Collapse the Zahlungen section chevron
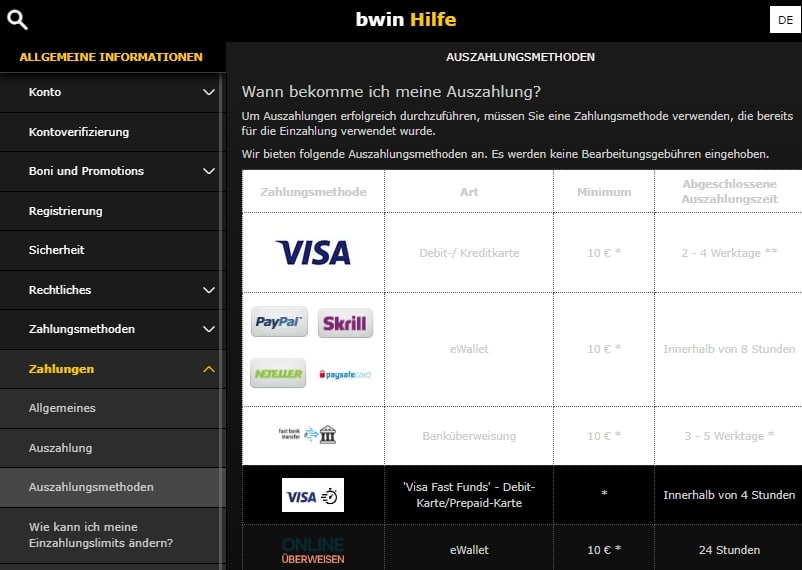The width and height of the screenshot is (802, 570). [x=209, y=369]
